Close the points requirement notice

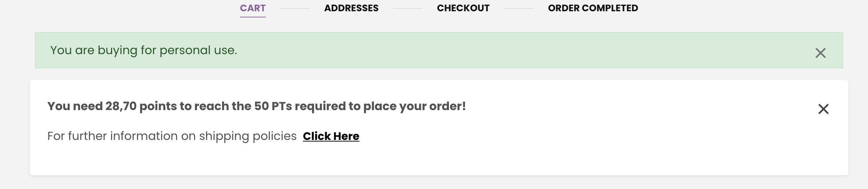[823, 109]
